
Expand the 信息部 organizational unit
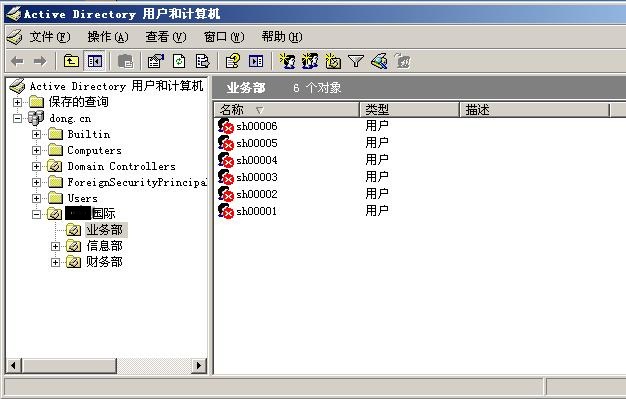pos(55,246)
